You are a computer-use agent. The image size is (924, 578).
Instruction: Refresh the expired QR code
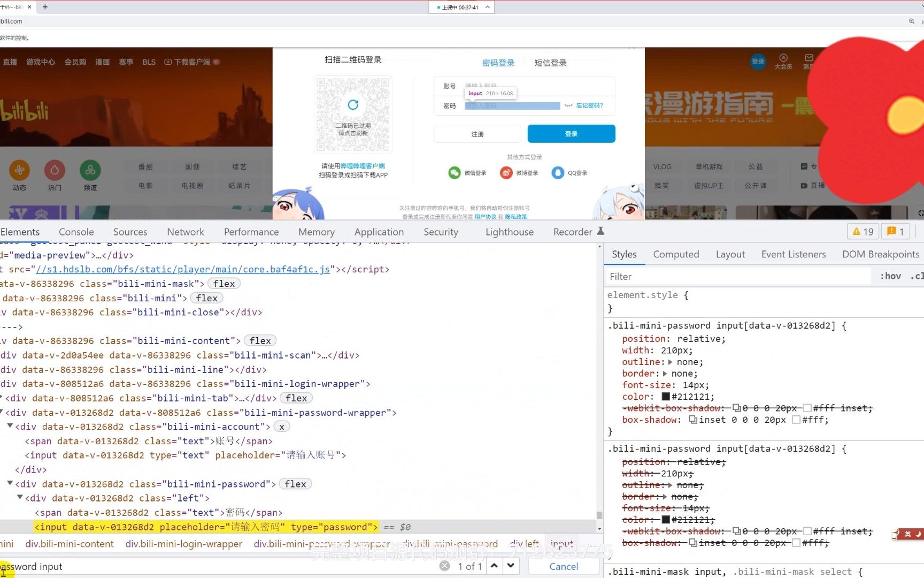point(353,105)
